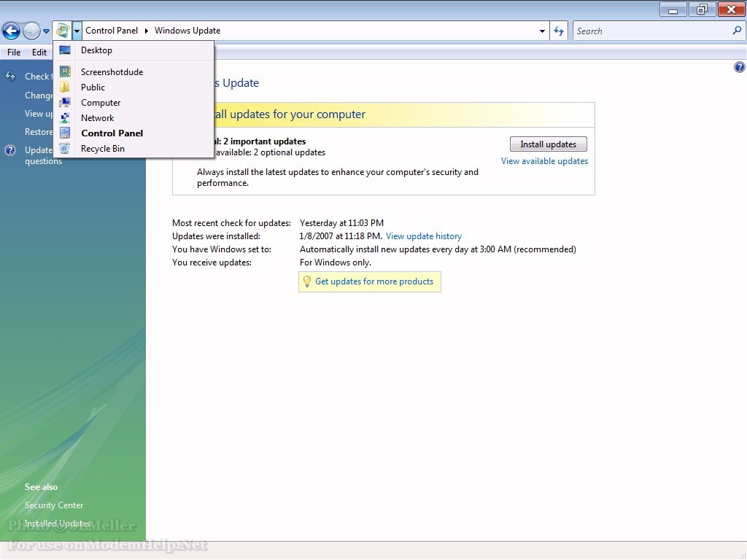Click the Control Panel breadcrumb

point(112,31)
